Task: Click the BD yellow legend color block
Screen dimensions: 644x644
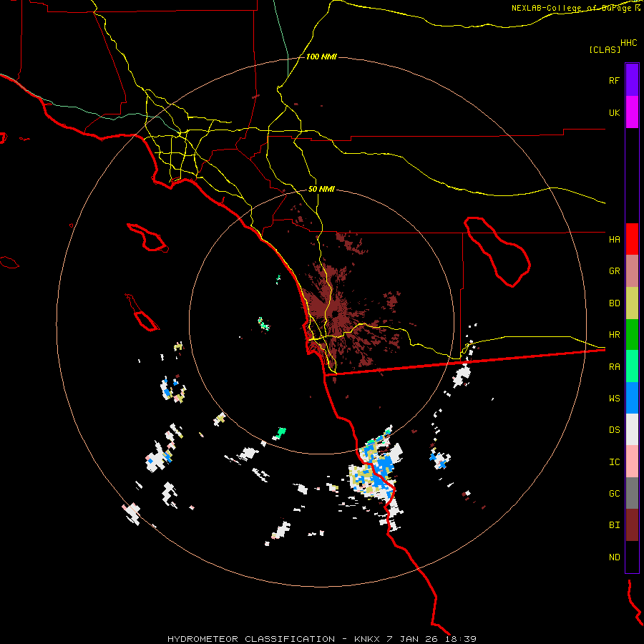Action: [632, 303]
